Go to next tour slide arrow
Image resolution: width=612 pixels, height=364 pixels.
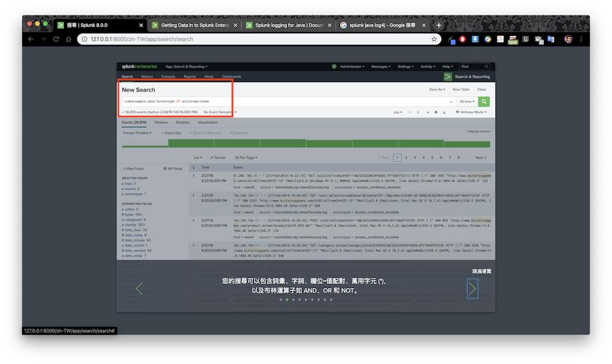[472, 289]
